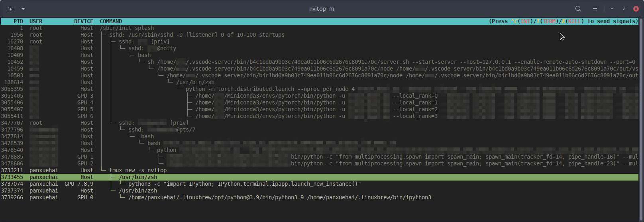The height and width of the screenshot is (222, 644).
Task: Click the DEVICE column header
Action: pyautogui.click(x=84, y=21)
